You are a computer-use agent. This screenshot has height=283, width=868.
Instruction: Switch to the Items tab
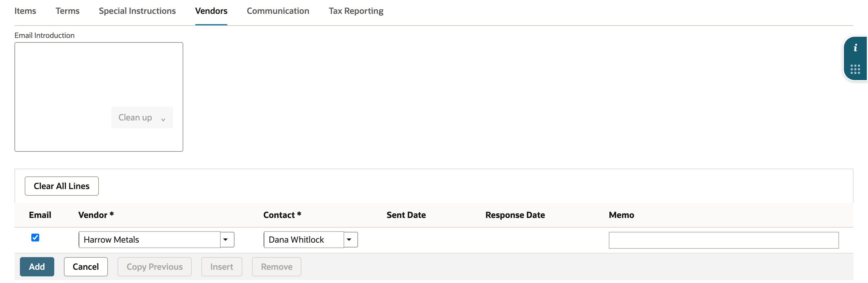point(25,11)
